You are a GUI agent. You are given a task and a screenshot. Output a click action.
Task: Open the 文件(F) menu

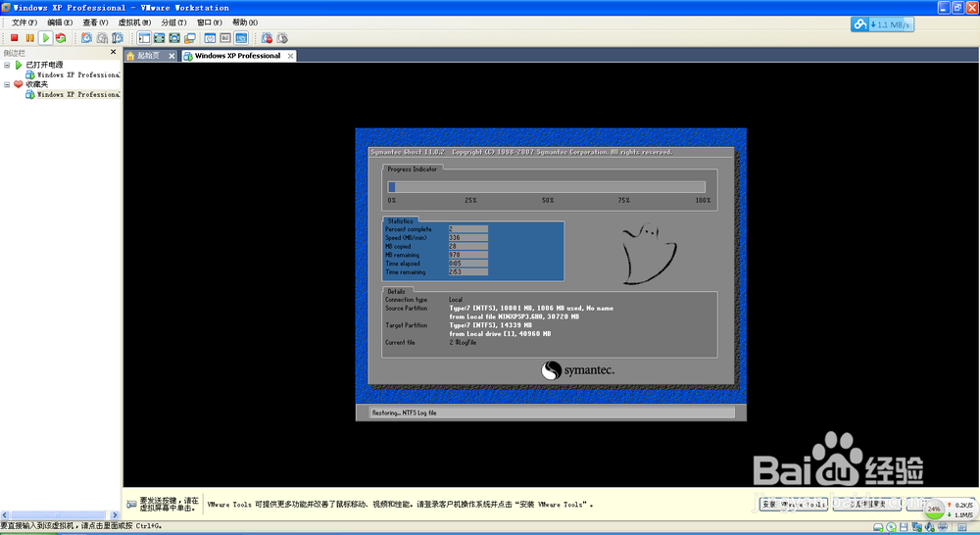[24, 23]
